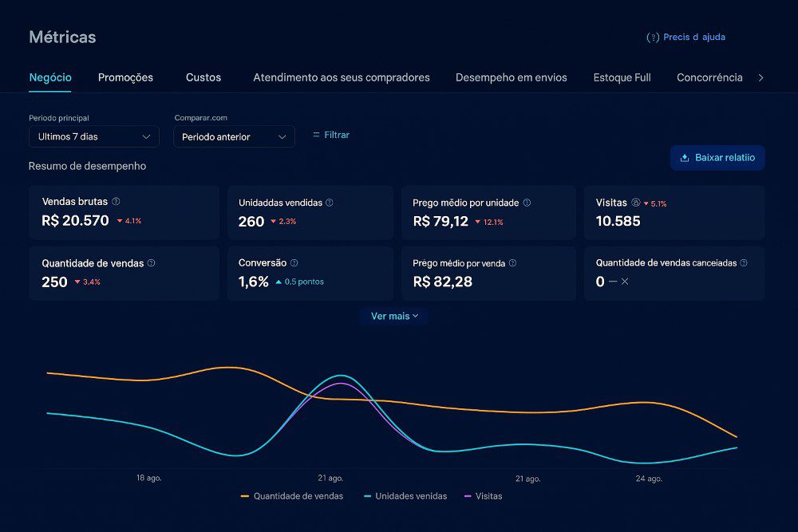The width and height of the screenshot is (798, 532).
Task: Click info icon next to Visitas card
Action: pyautogui.click(x=636, y=203)
